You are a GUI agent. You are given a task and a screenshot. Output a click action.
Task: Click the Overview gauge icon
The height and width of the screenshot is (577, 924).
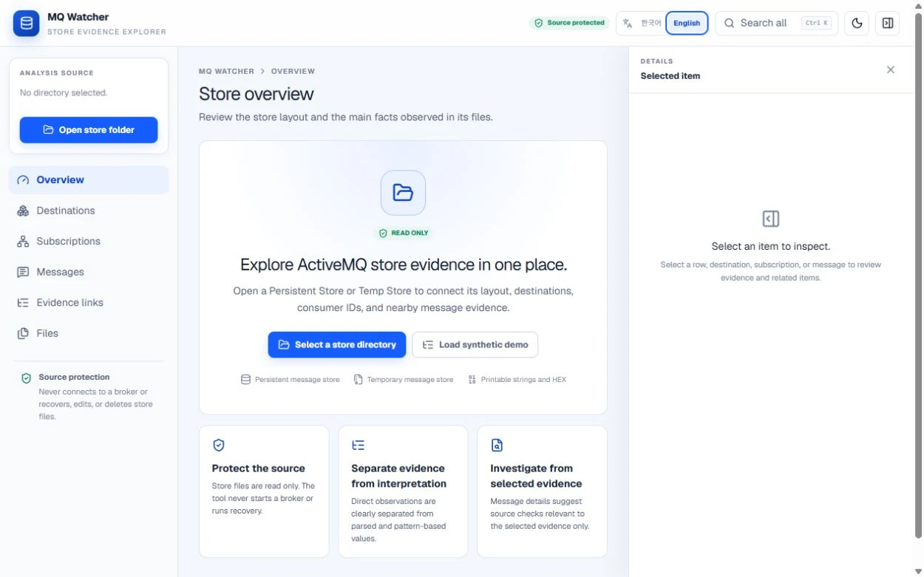coord(23,180)
